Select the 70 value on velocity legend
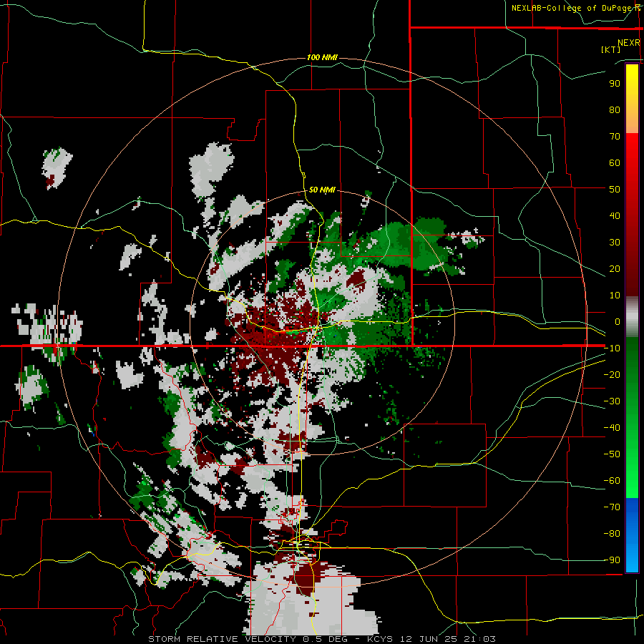Viewport: 644px width, 644px height. [x=615, y=137]
